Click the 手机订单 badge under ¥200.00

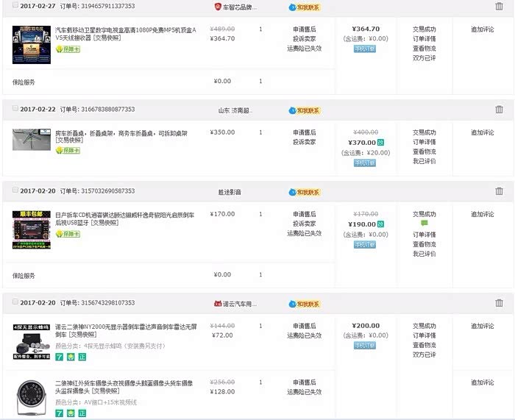(x=364, y=345)
